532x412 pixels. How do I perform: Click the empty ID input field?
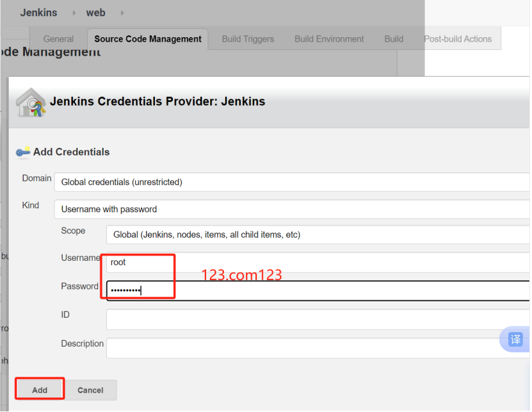[318, 319]
